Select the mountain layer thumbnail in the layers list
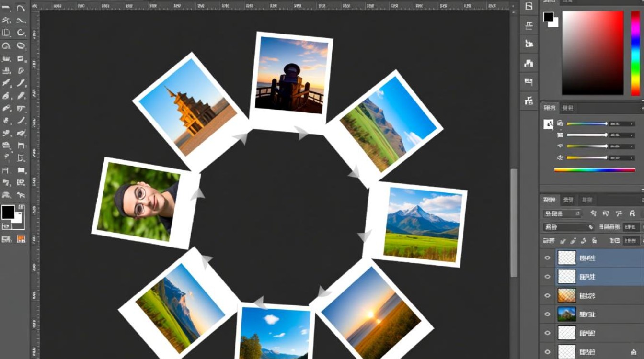 [567, 314]
